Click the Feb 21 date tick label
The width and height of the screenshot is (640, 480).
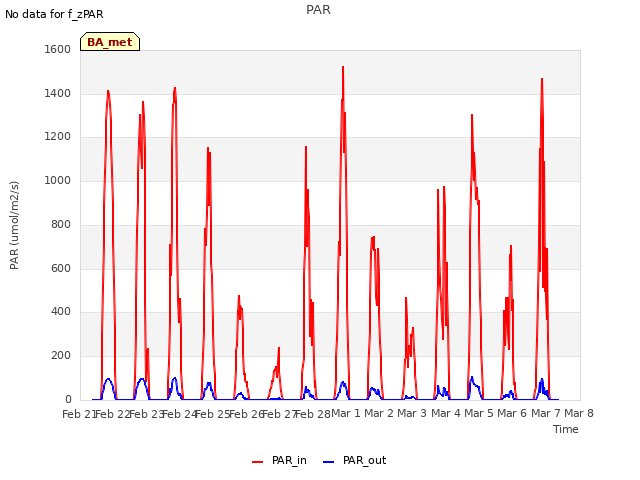pos(79,414)
